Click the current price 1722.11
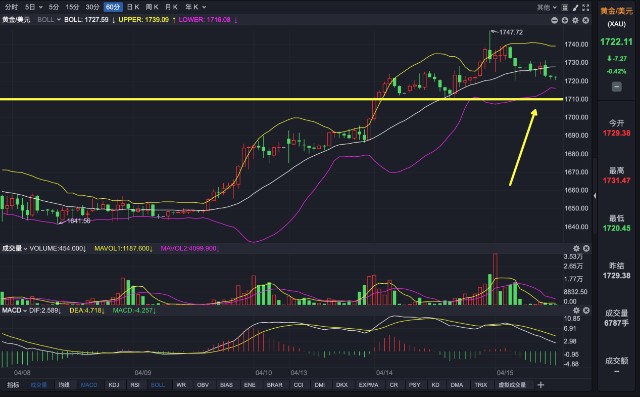 [x=616, y=42]
